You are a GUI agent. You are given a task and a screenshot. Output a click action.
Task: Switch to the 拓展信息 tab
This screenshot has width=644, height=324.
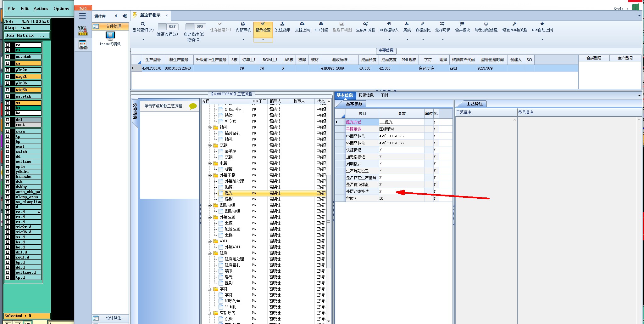tap(366, 95)
